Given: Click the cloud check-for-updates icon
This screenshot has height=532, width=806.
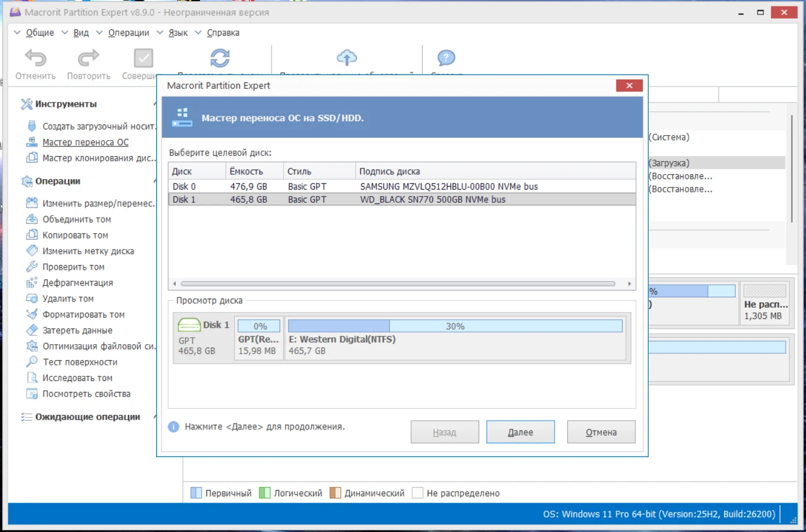Looking at the screenshot, I should (x=346, y=58).
